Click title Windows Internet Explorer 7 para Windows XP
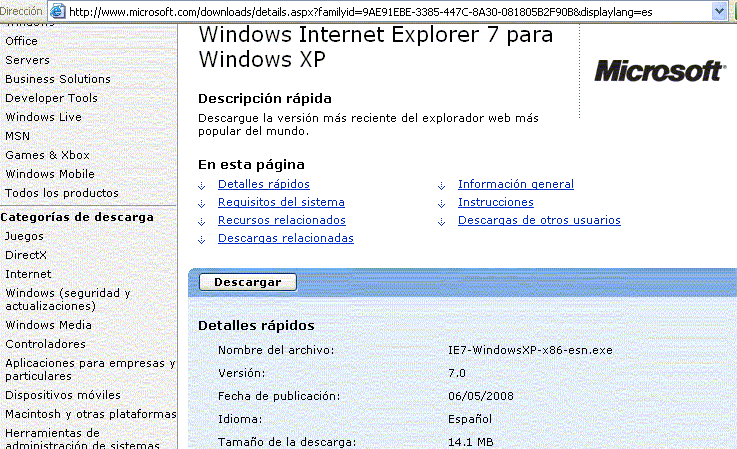The height and width of the screenshot is (449, 737). coord(376,47)
